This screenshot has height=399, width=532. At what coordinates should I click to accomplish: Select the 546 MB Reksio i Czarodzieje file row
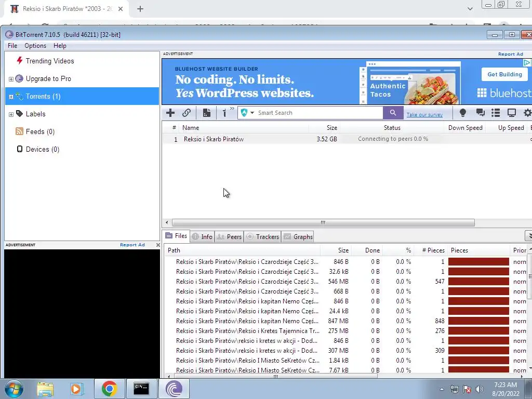click(x=346, y=282)
